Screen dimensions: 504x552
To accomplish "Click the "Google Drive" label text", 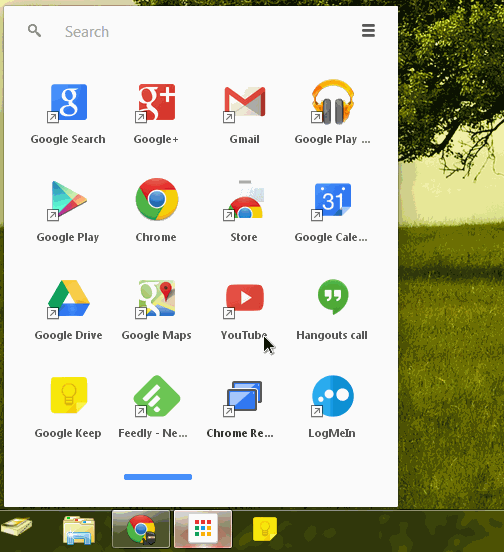I will (68, 335).
